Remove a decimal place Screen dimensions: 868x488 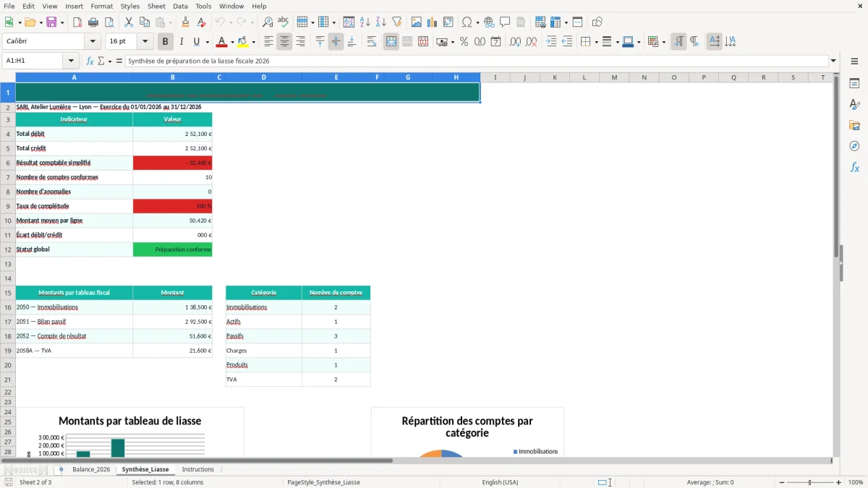click(x=532, y=42)
